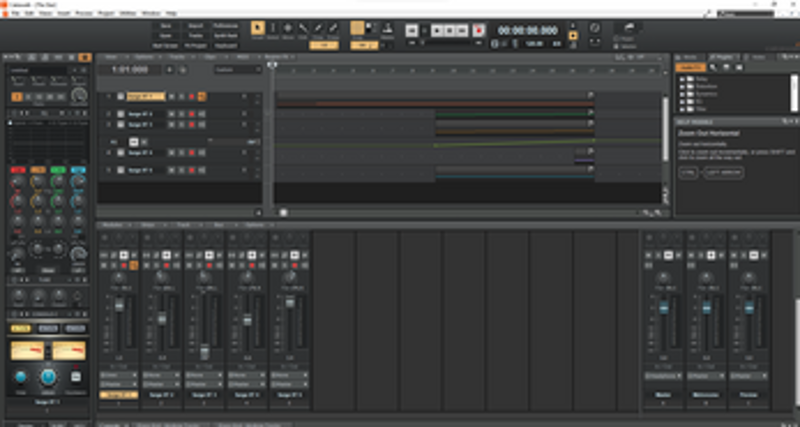This screenshot has width=800, height=427.
Task: Expand the EQ folder in the browser
Action: (682, 102)
